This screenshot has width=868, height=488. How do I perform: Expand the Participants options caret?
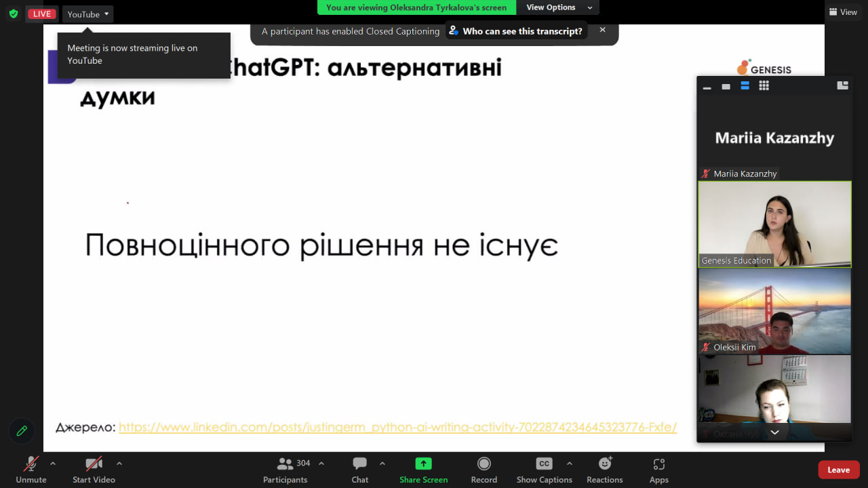(x=321, y=464)
